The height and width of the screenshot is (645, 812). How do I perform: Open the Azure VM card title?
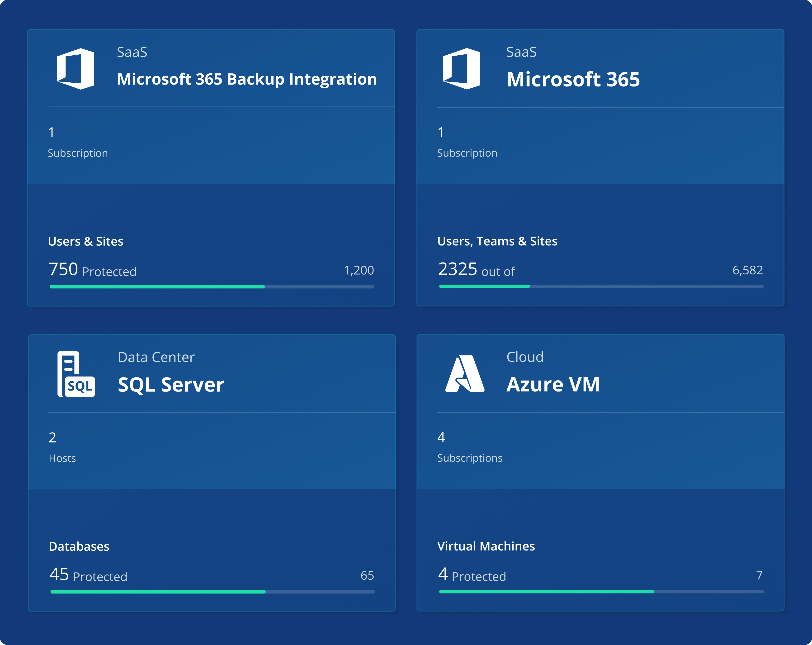tap(552, 384)
